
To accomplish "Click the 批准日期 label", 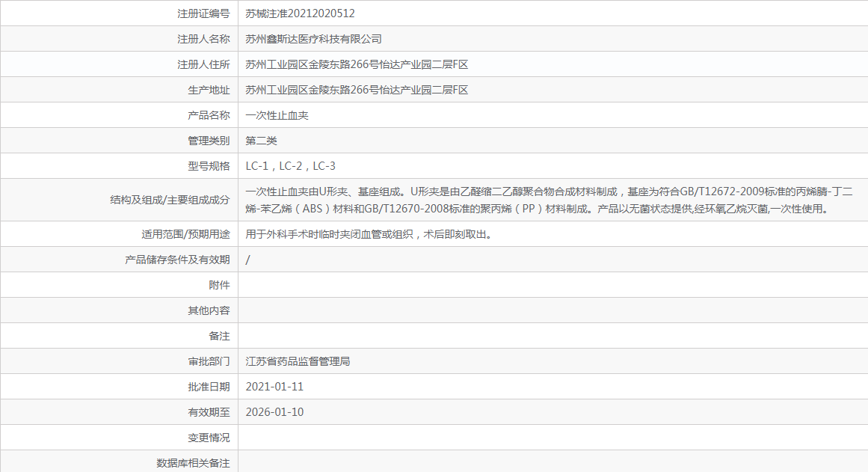I will click(x=209, y=387).
